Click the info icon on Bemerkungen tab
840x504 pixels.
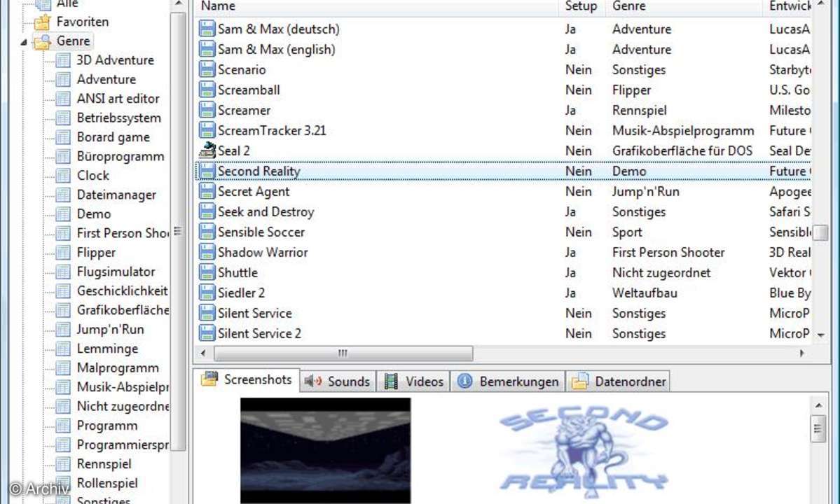point(464,381)
